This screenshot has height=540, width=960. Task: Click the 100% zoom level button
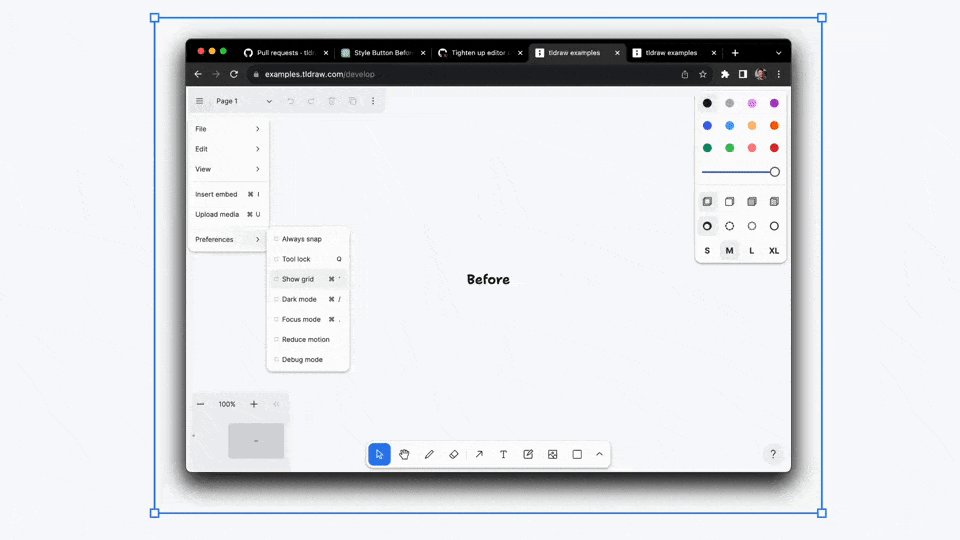click(227, 404)
